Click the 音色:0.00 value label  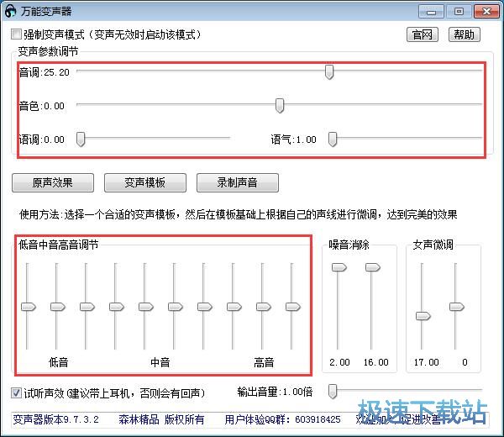tap(41, 106)
